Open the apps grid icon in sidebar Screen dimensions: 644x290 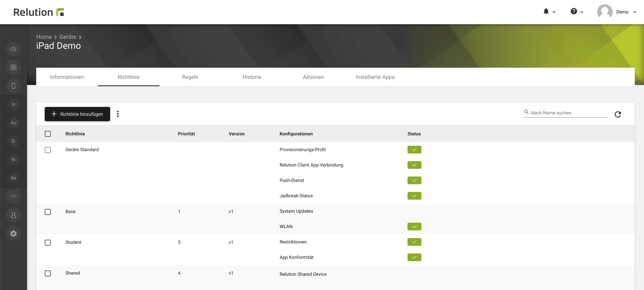point(13,67)
